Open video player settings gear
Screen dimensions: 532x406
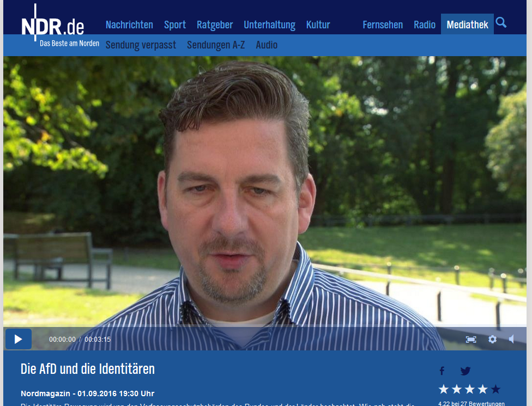click(x=492, y=339)
